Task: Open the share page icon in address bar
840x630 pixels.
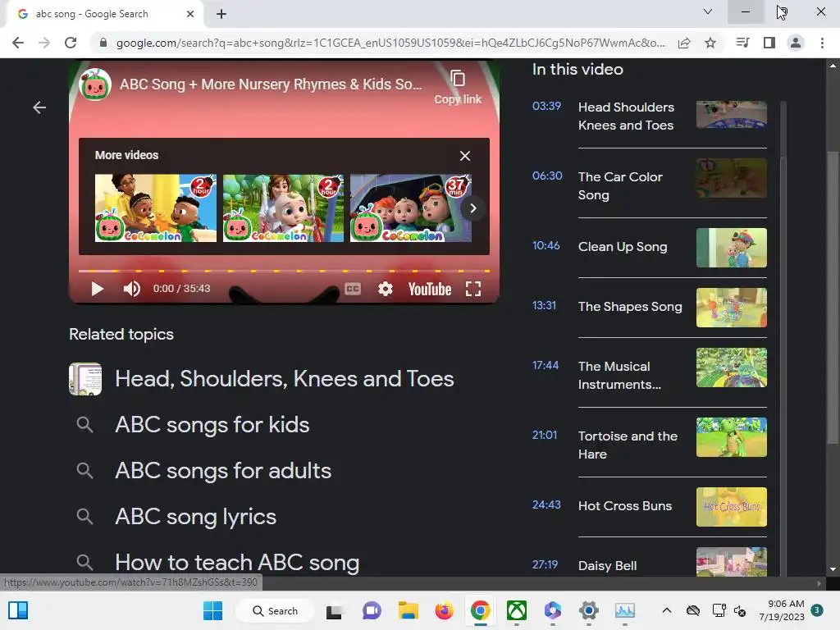Action: 684,43
